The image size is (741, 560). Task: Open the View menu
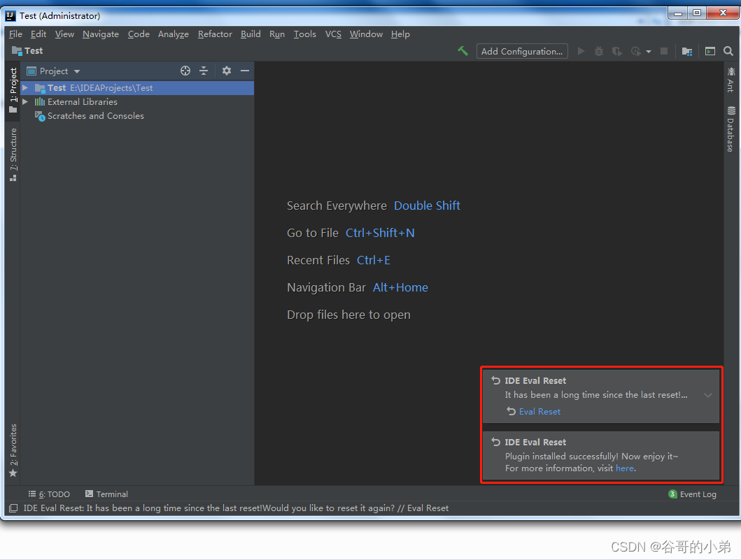(x=64, y=34)
